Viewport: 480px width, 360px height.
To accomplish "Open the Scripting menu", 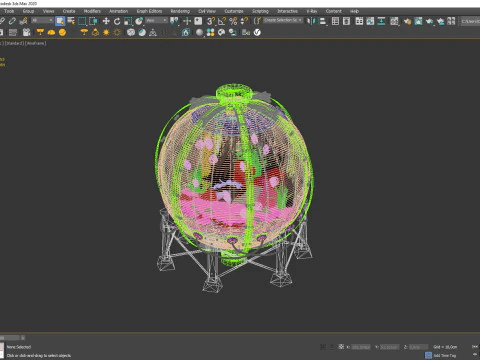I will coord(260,11).
